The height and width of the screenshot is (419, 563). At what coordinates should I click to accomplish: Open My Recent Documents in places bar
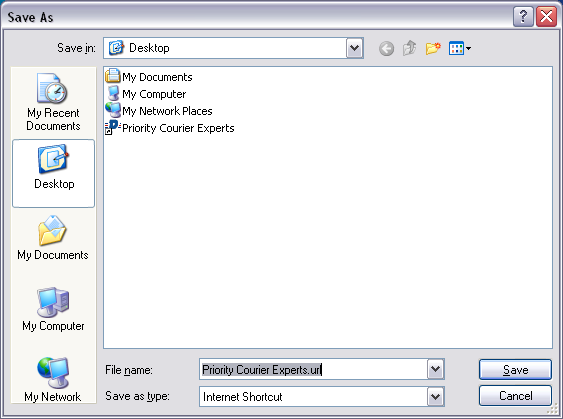pos(53,102)
